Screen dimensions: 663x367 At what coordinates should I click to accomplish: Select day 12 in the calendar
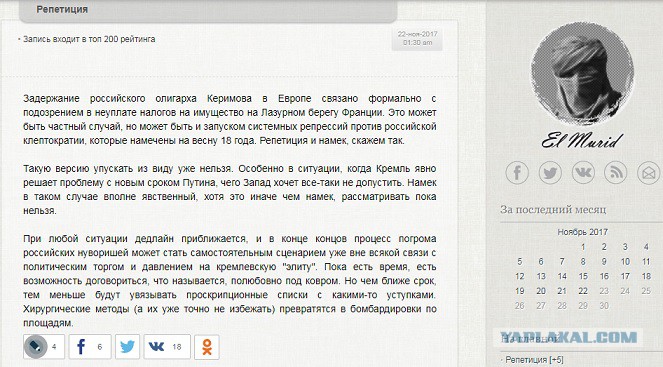[x=520, y=277]
